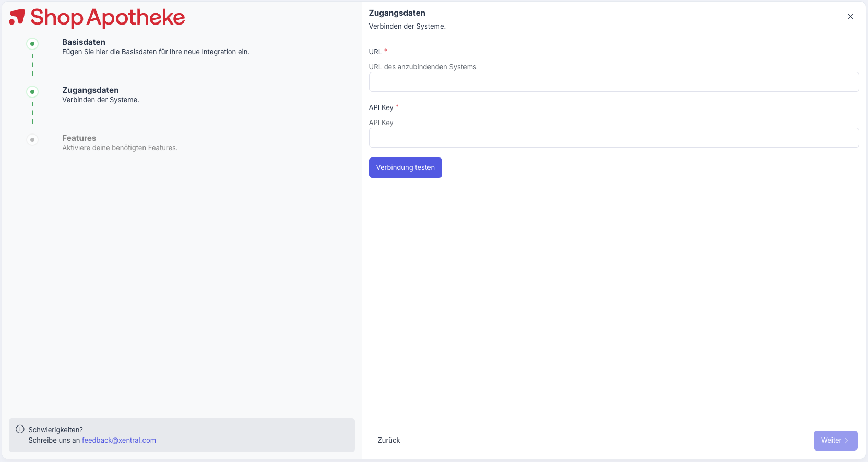Jump to the Features step title
The width and height of the screenshot is (868, 462).
point(79,138)
